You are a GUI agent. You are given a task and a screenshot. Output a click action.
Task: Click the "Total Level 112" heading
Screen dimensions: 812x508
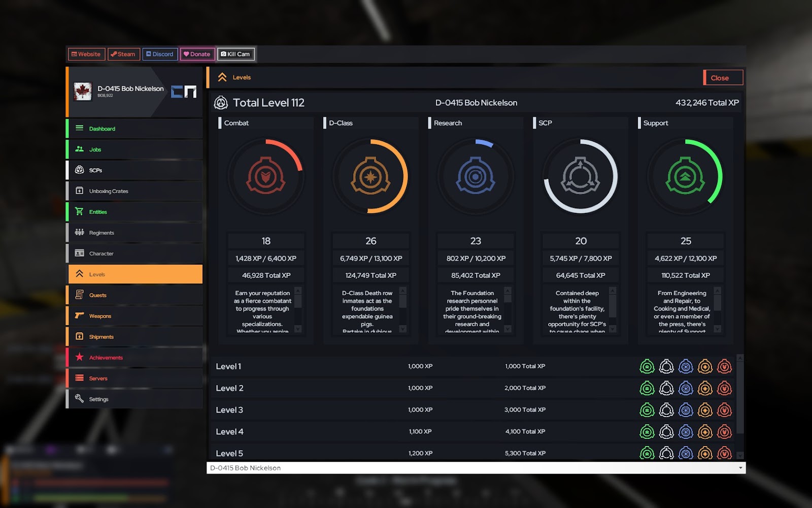click(x=268, y=103)
